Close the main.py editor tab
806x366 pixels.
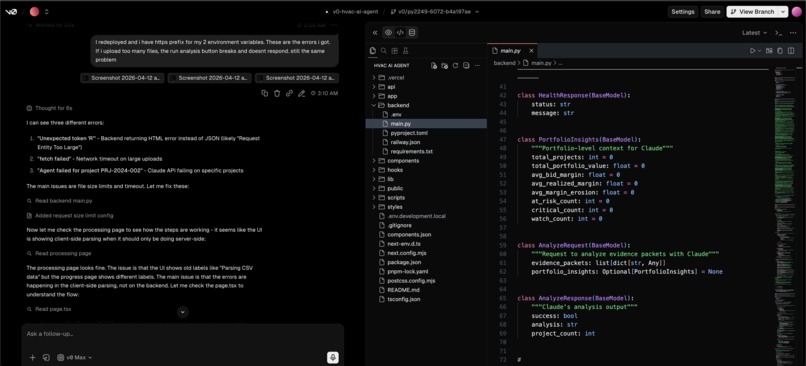pyautogui.click(x=532, y=51)
